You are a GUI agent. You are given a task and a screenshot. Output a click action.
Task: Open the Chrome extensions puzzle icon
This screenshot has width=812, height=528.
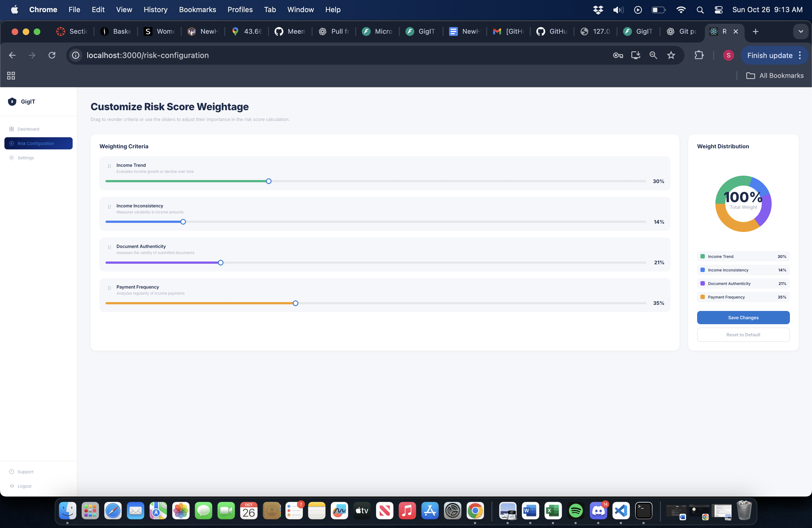699,55
